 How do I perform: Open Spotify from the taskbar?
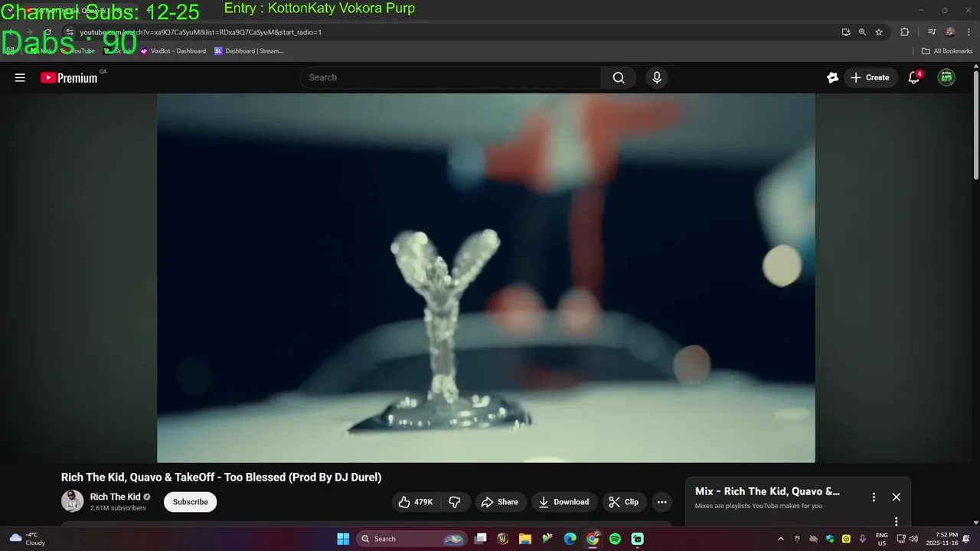click(615, 539)
